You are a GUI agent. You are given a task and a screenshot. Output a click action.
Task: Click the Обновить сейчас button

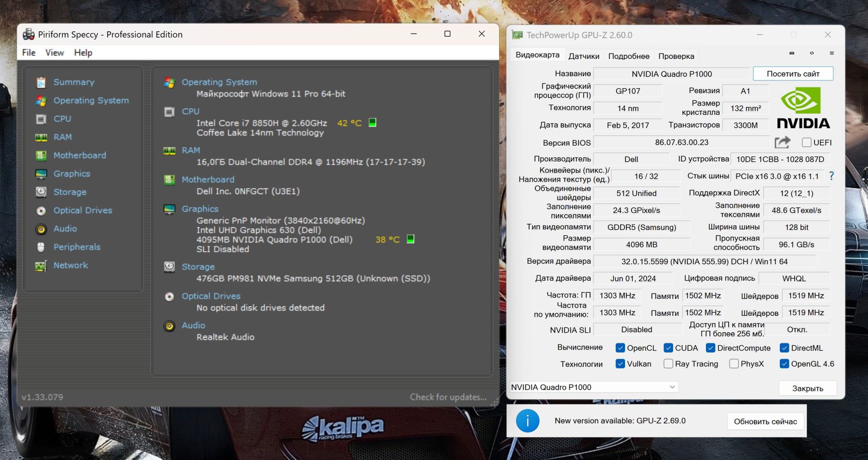click(x=765, y=421)
